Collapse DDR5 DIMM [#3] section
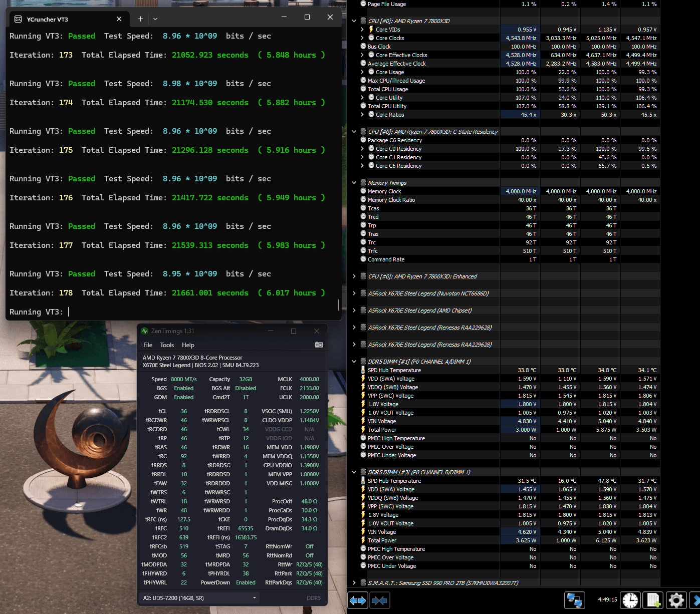 pos(354,472)
